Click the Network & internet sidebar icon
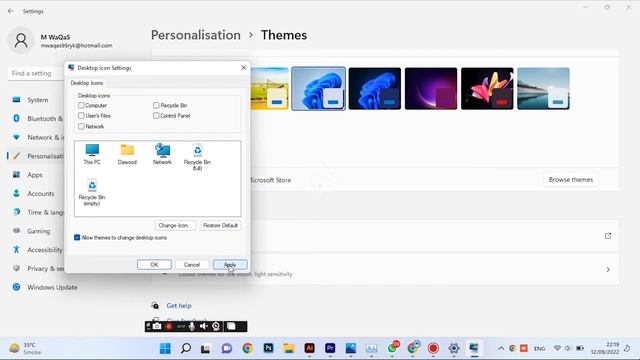 pos(16,137)
